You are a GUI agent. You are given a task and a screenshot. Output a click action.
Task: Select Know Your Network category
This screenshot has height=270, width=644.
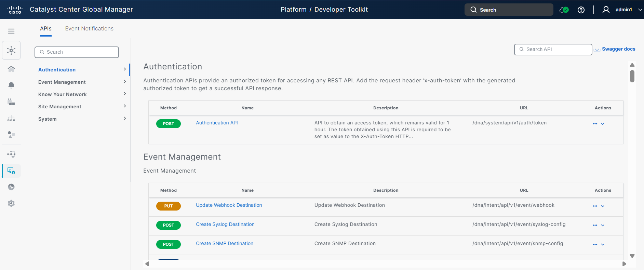[63, 94]
